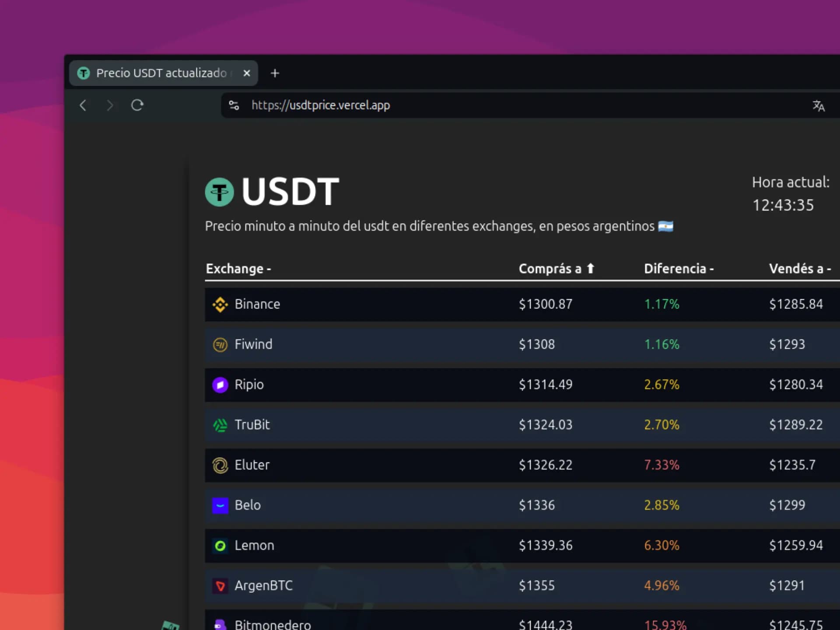Click the Argentine flag emoji in subtitle
This screenshot has width=840, height=630.
(665, 227)
